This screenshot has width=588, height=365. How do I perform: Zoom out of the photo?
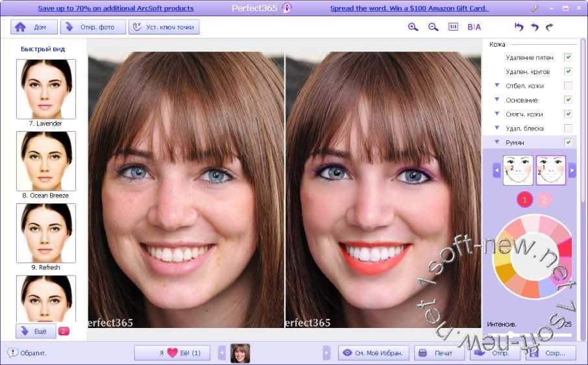tap(433, 27)
